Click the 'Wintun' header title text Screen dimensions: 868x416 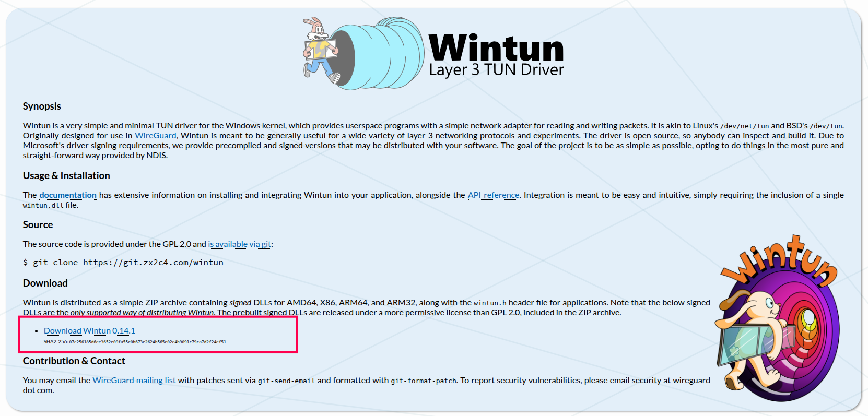point(496,48)
